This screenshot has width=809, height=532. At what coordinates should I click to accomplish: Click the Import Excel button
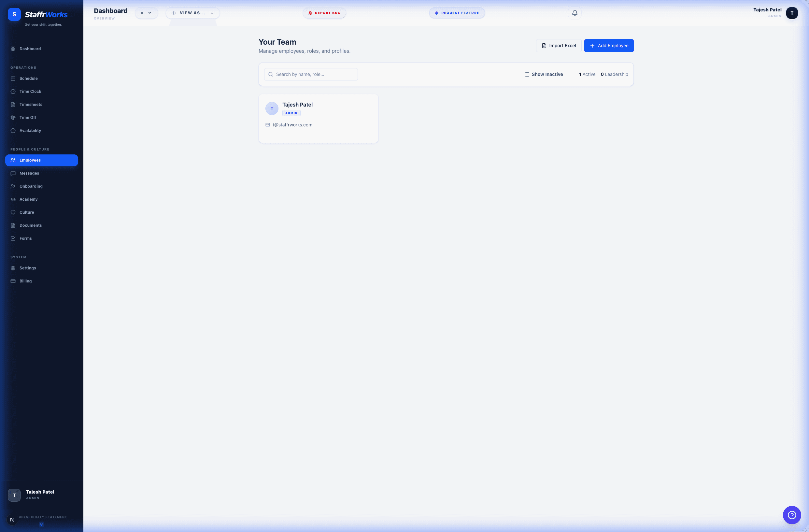click(x=559, y=46)
